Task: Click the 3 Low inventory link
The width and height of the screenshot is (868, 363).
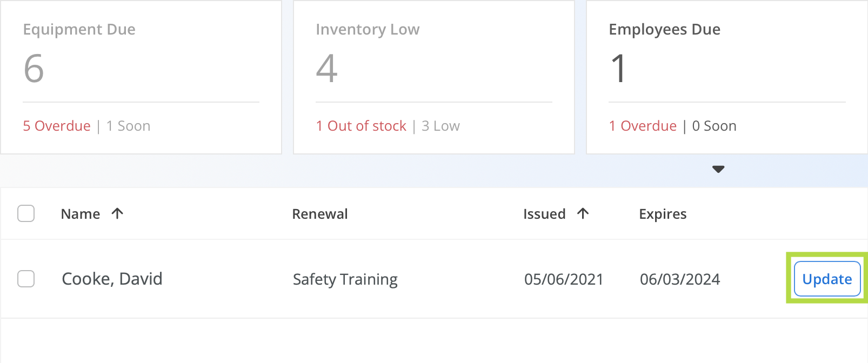Action: pyautogui.click(x=440, y=126)
